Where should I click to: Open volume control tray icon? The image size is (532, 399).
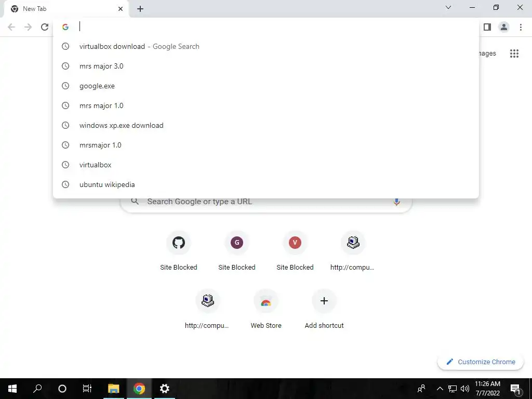coord(465,389)
